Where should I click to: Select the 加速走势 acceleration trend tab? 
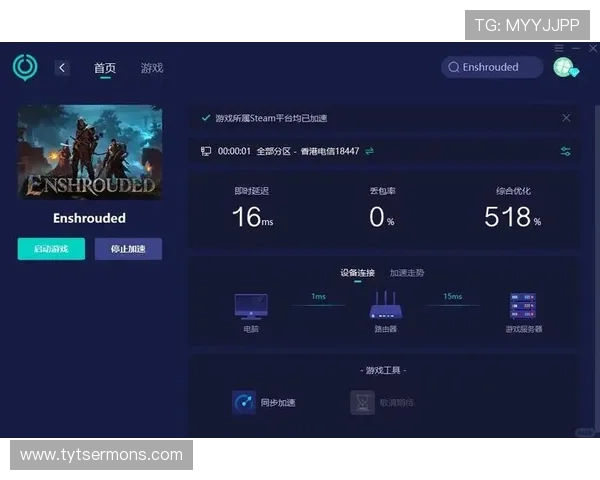click(x=407, y=272)
